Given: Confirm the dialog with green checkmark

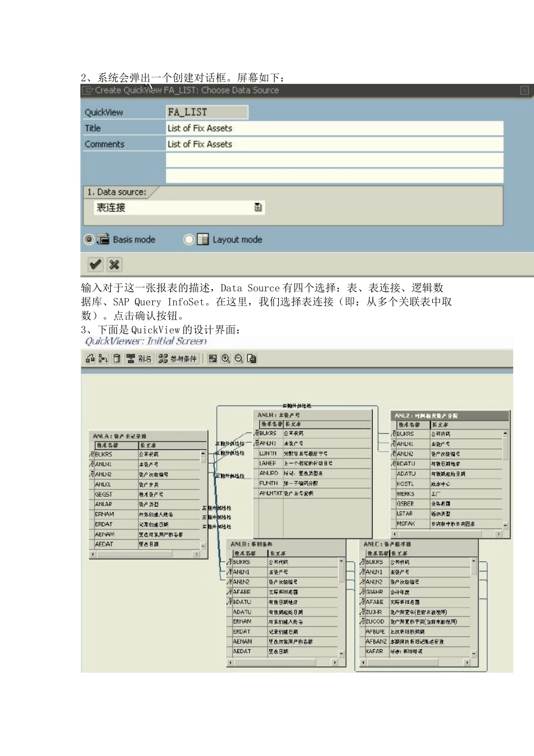Looking at the screenshot, I should (x=96, y=264).
